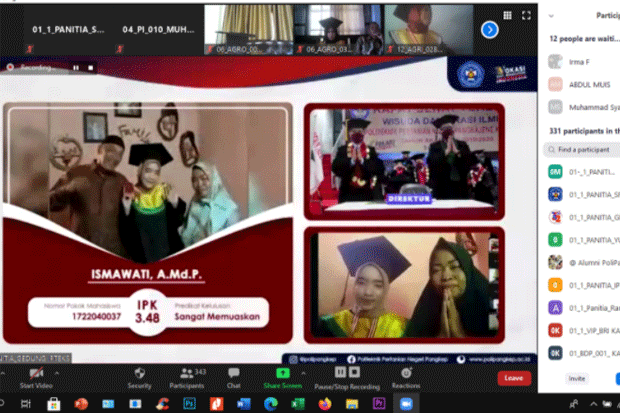Pause the recording in toolbar
The width and height of the screenshot is (620, 413).
point(340,372)
